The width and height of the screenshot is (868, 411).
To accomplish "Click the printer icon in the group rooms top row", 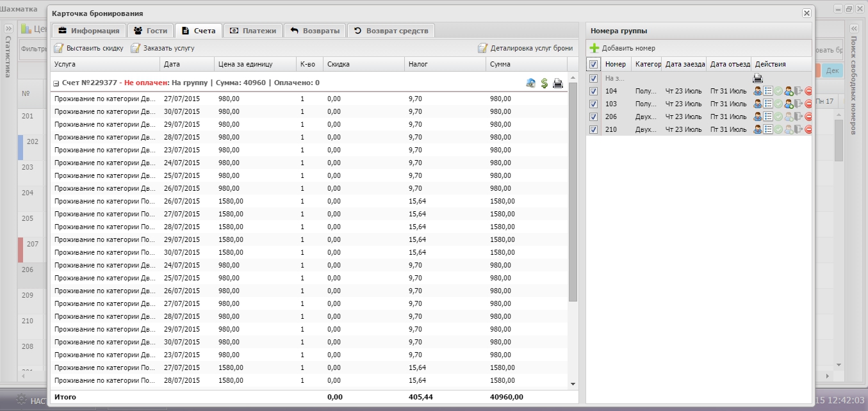I will click(758, 78).
